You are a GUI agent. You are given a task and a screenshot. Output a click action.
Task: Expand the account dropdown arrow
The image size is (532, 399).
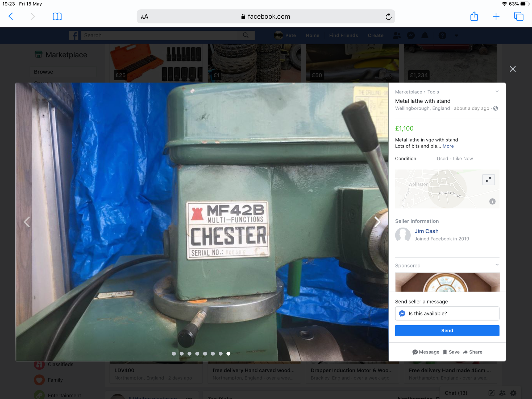[456, 35]
